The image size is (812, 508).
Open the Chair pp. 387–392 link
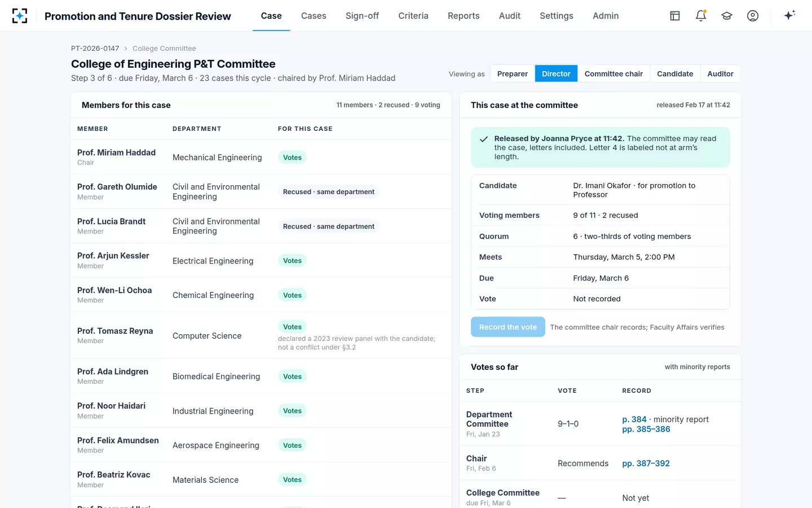coord(646,463)
